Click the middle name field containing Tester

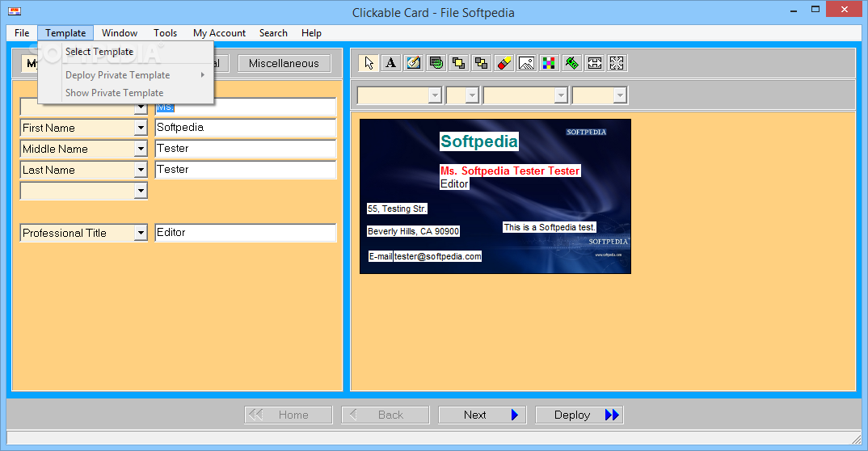[x=245, y=149]
